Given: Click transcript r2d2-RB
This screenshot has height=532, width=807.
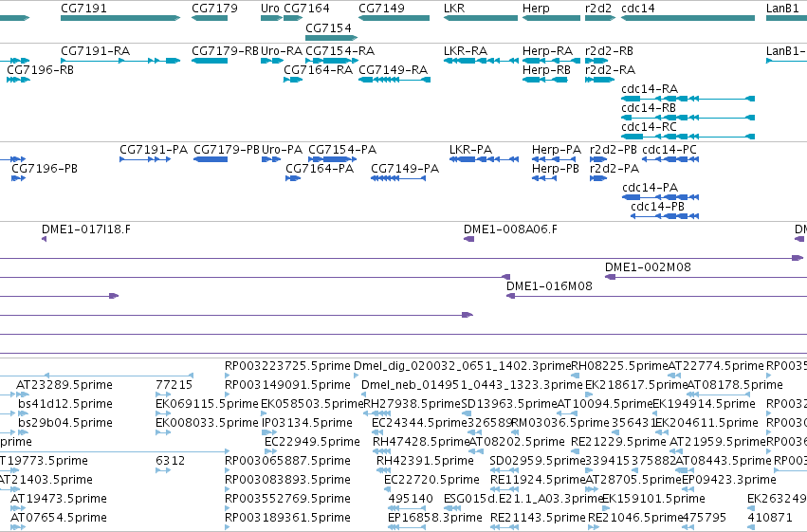Looking at the screenshot, I should click(609, 51).
